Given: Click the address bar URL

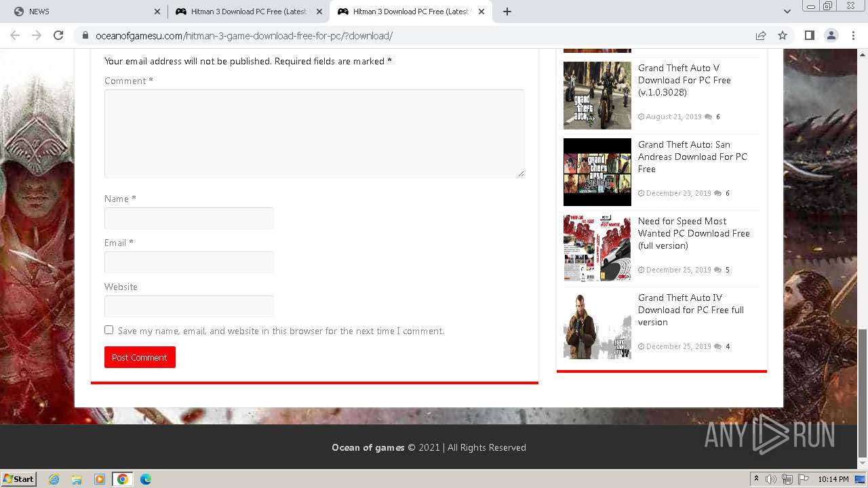Looking at the screenshot, I should click(x=244, y=36).
